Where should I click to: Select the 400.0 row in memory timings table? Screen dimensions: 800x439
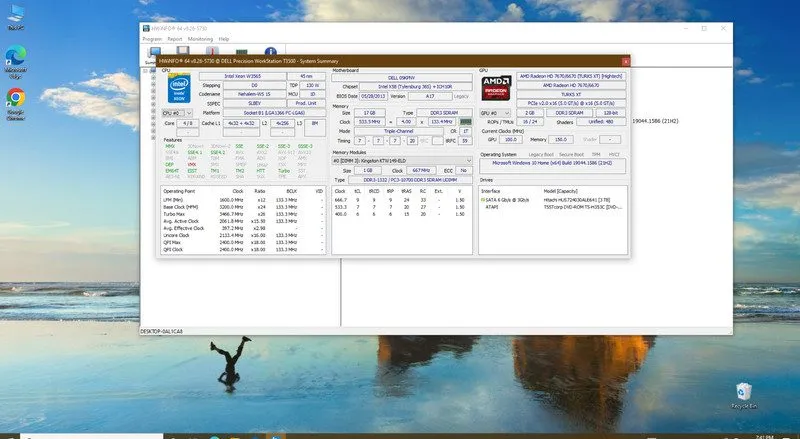click(402, 214)
